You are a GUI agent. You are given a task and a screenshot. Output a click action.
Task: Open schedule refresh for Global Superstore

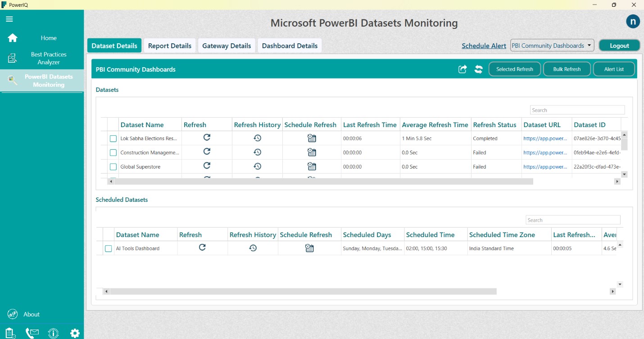coord(312,166)
